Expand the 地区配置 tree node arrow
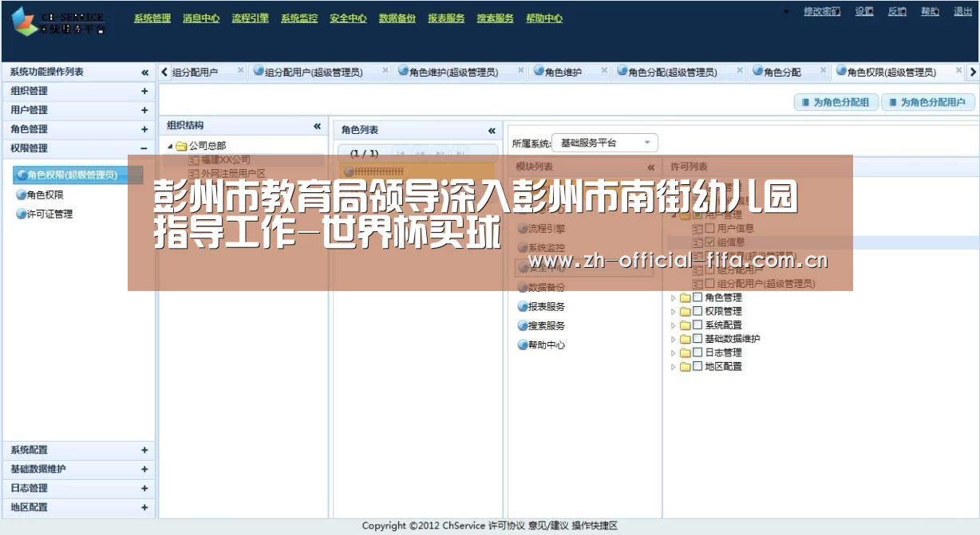The width and height of the screenshot is (980, 535). [x=673, y=367]
